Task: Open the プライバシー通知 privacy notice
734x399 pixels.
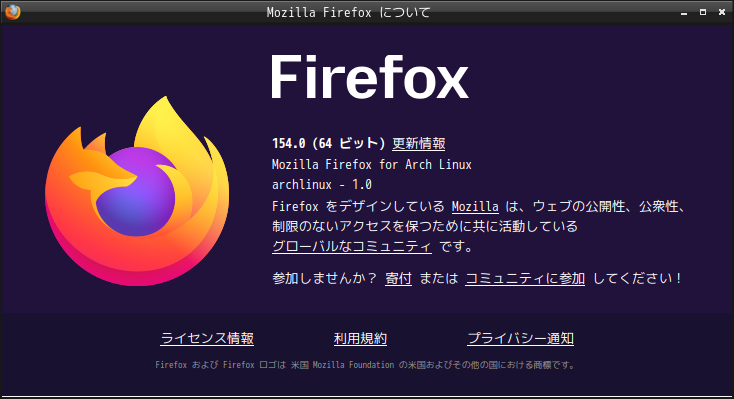Action: 521,338
